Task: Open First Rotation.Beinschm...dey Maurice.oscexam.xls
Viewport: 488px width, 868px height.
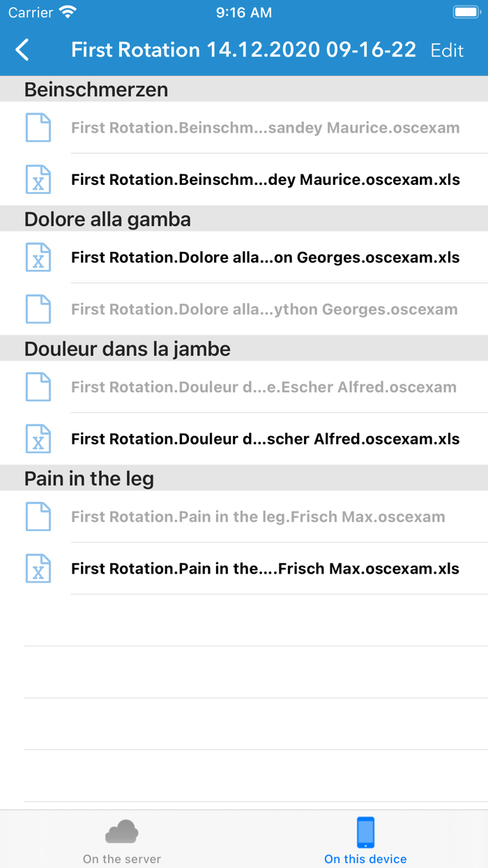Action: (265, 179)
